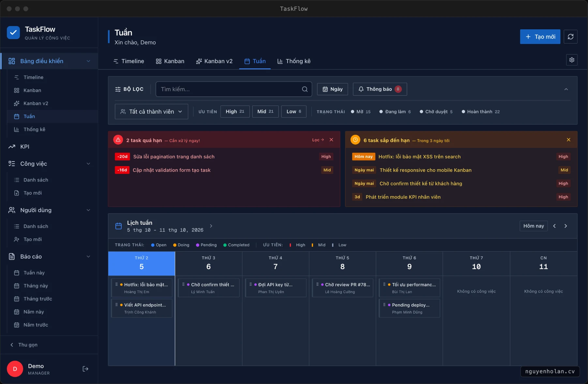
Task: Toggle the Đang làm status filter
Action: 395,112
